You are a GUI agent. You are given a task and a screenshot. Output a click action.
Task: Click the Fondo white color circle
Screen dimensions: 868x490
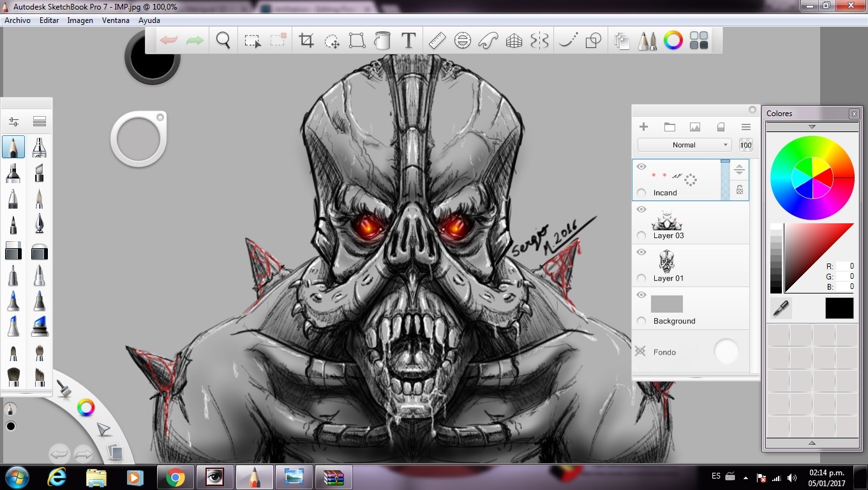pos(726,351)
